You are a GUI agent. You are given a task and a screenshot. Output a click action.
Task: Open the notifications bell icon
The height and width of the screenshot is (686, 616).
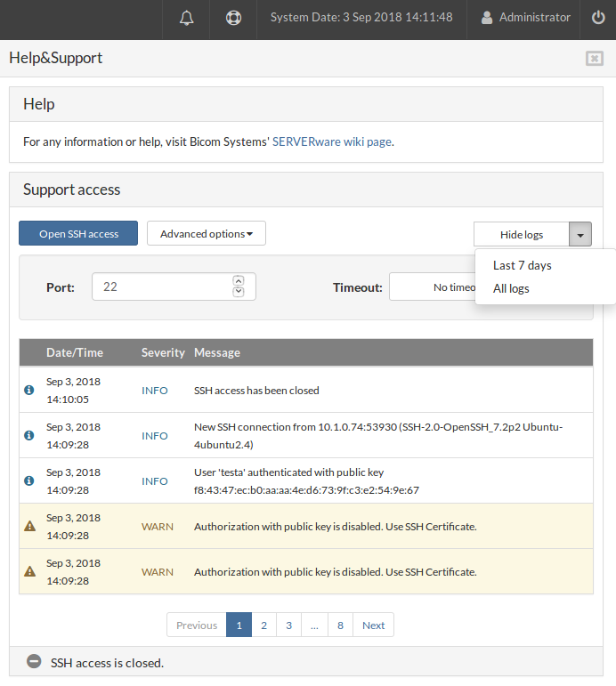point(187,18)
